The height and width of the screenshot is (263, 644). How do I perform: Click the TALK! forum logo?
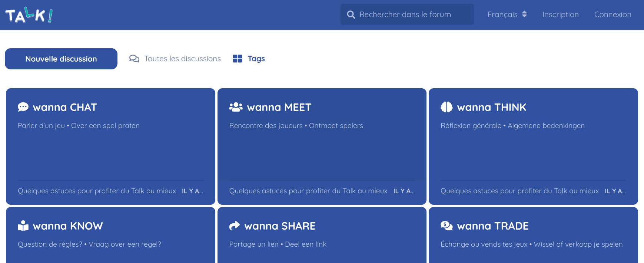29,15
